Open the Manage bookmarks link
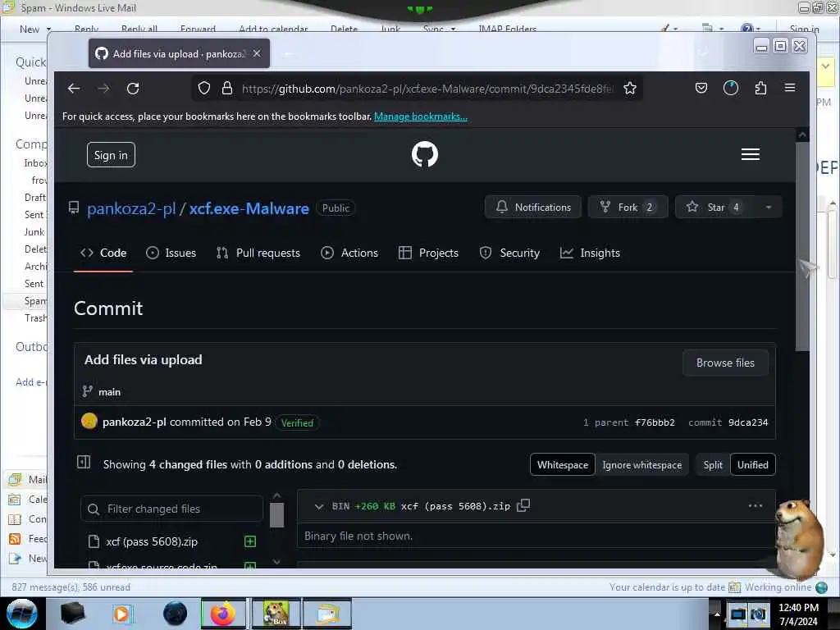840x630 pixels. click(x=421, y=116)
